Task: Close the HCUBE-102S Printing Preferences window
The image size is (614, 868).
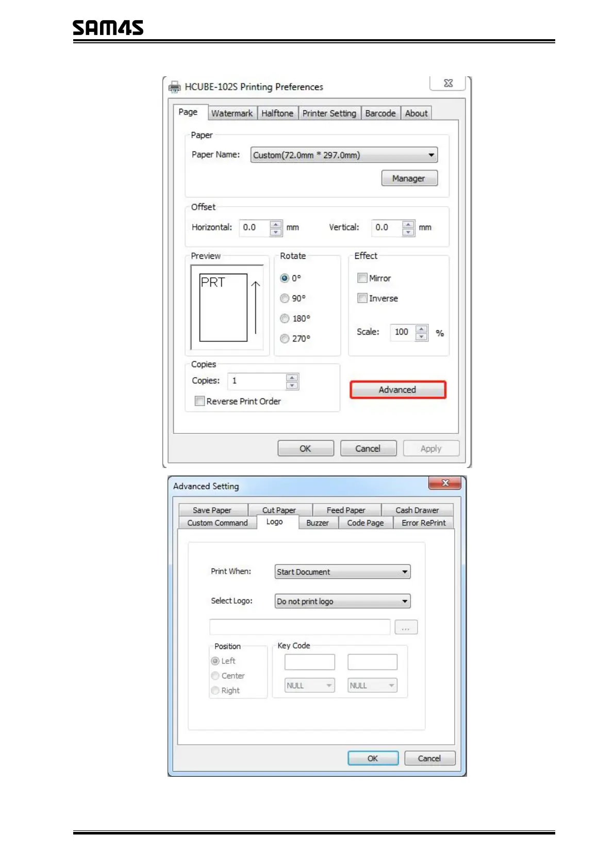Action: [x=447, y=83]
